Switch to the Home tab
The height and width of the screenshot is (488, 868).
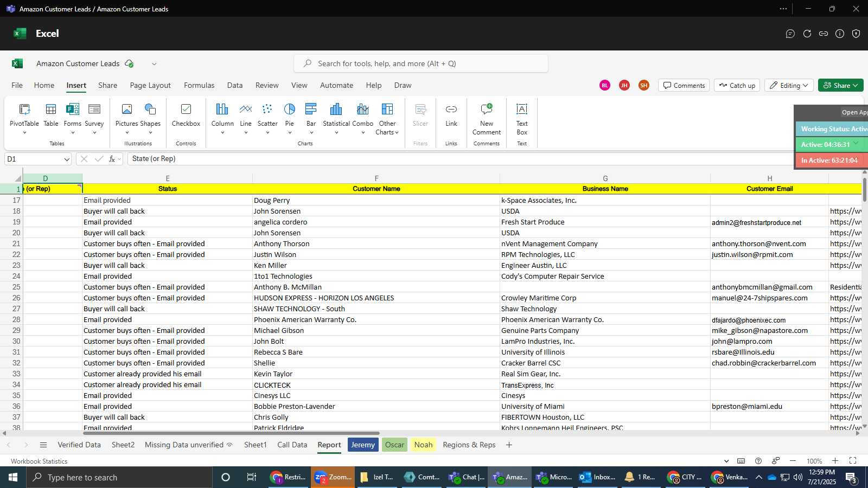[44, 85]
